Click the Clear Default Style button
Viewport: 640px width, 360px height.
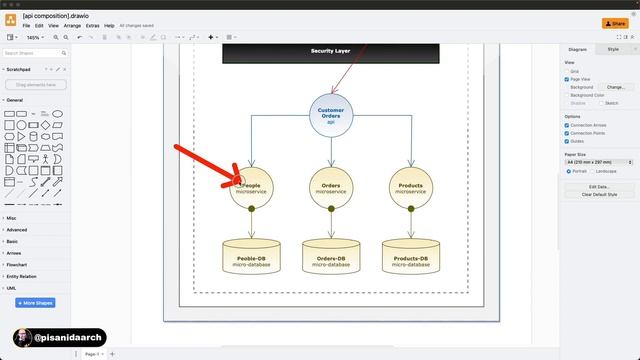click(599, 195)
